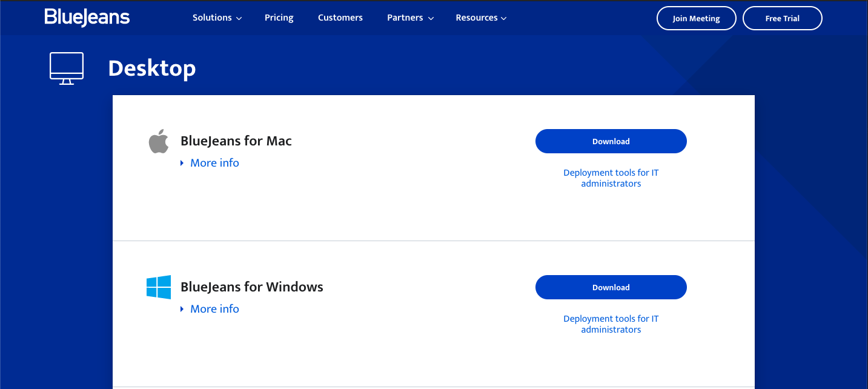Start a Free Trial

[x=782, y=18]
